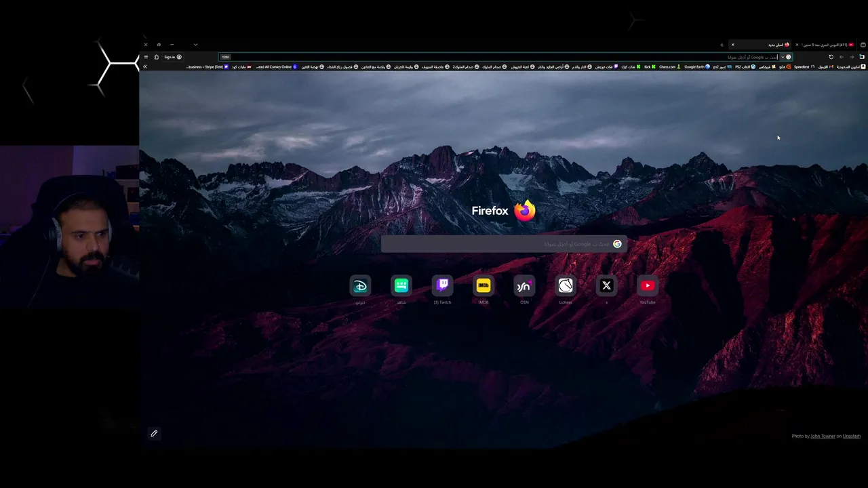Open the OSN shortcut tile
This screenshot has width=868, height=488.
pos(524,286)
